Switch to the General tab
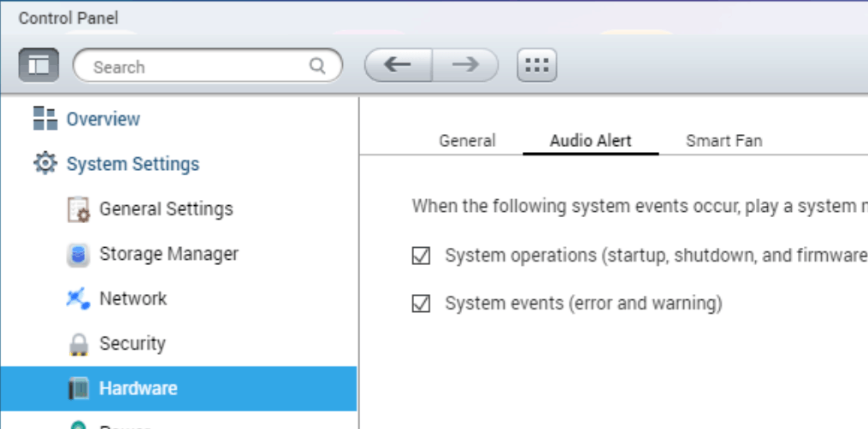Screen dimensions: 868x429 tap(467, 141)
